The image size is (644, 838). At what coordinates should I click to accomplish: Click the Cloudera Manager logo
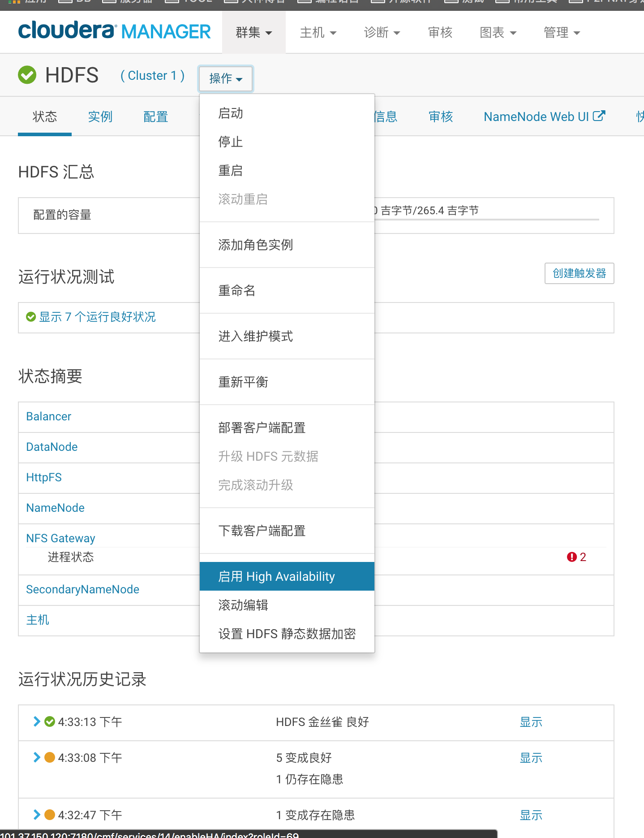[x=114, y=31]
